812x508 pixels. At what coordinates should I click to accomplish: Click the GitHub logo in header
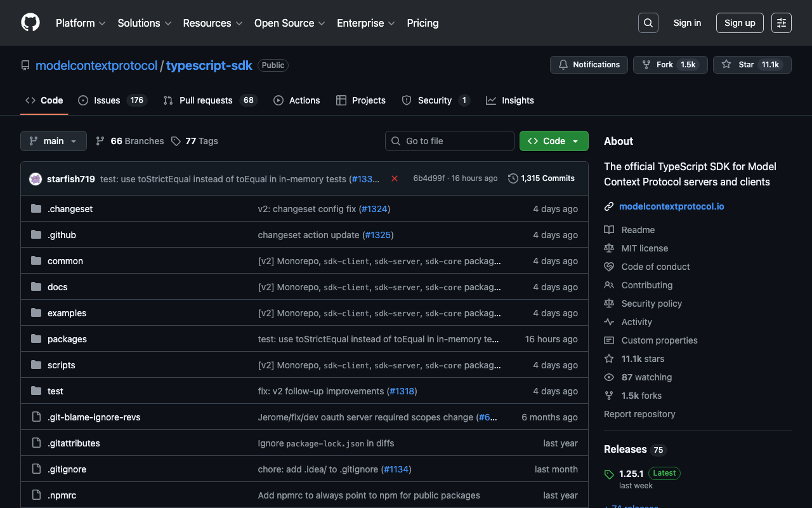tap(30, 23)
